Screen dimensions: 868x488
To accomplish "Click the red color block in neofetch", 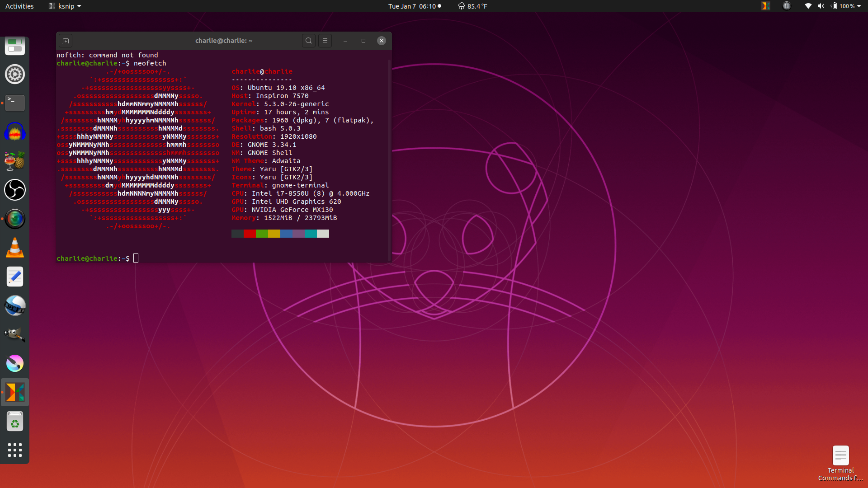I will point(250,234).
